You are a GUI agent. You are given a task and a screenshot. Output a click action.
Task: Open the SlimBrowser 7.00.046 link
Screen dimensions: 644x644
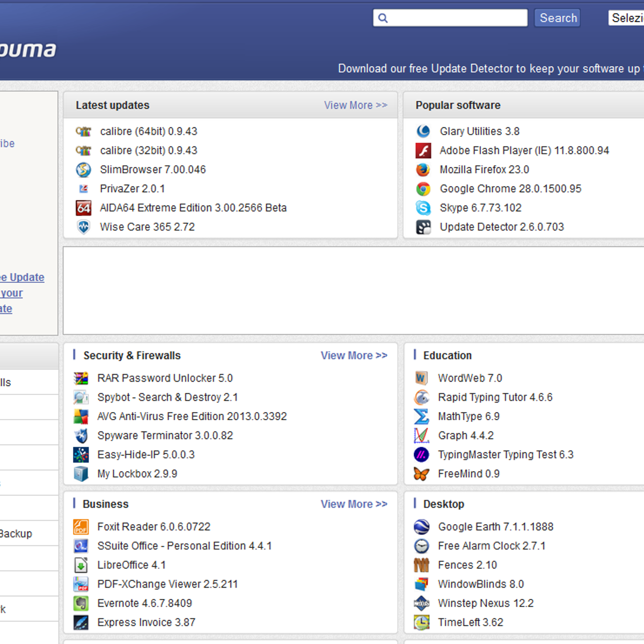pos(153,170)
